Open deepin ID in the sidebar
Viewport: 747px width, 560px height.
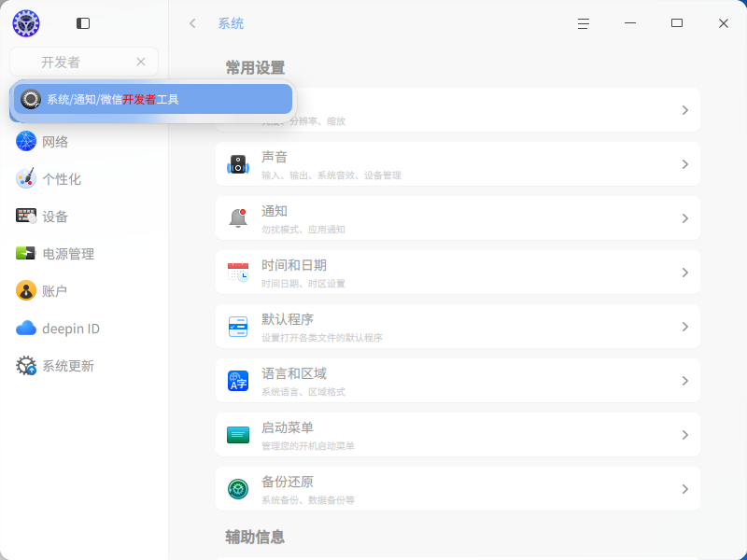pos(84,329)
